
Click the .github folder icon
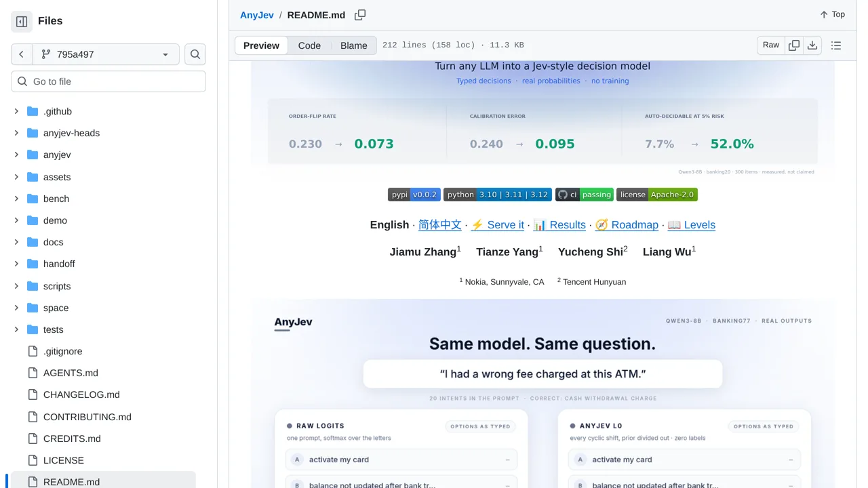[33, 111]
